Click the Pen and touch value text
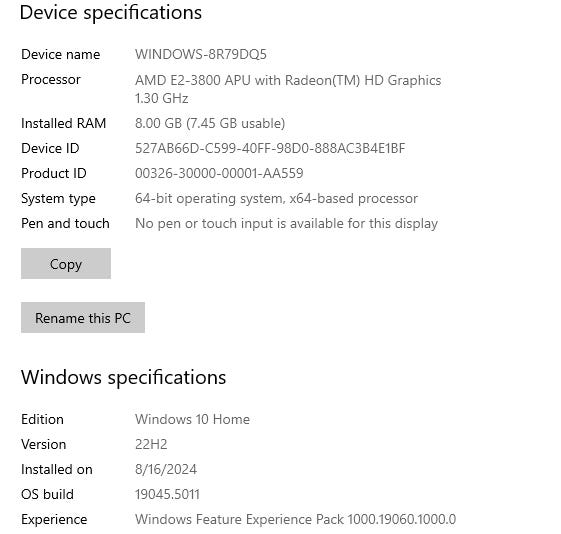Image resolution: width=561 pixels, height=534 pixels. (x=286, y=224)
